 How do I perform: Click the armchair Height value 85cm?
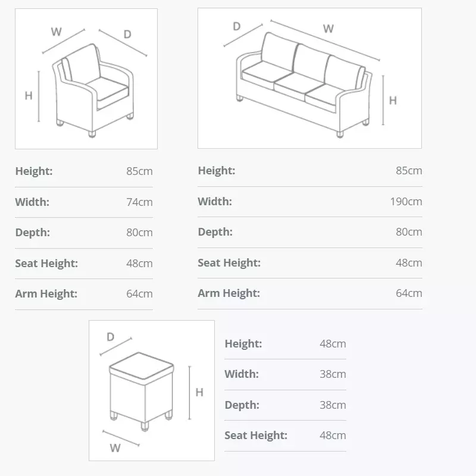(x=139, y=171)
